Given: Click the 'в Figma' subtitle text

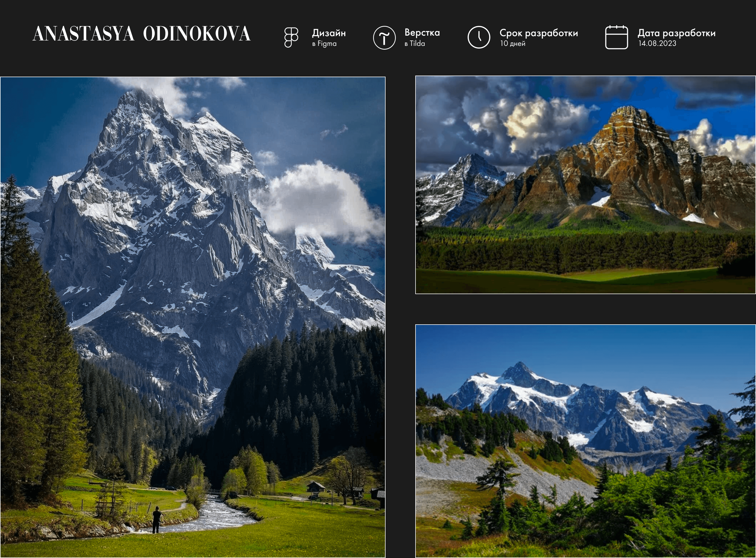Looking at the screenshot, I should point(324,43).
